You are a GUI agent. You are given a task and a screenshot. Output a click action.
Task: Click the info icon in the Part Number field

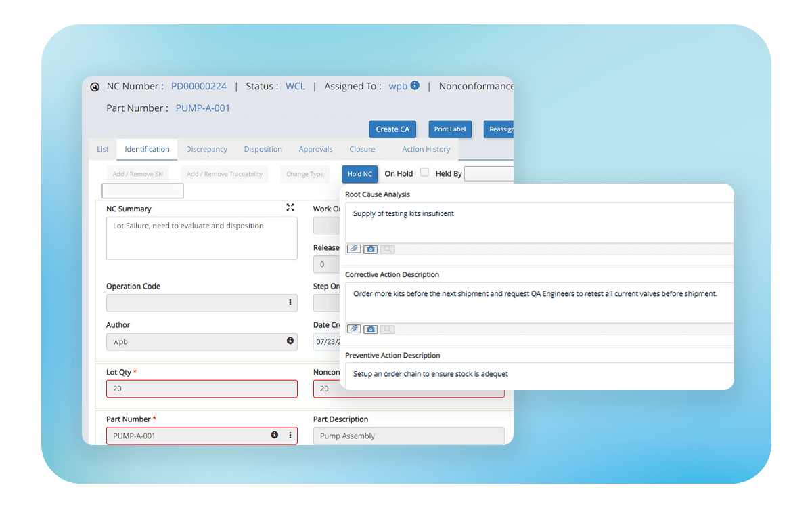coord(275,435)
